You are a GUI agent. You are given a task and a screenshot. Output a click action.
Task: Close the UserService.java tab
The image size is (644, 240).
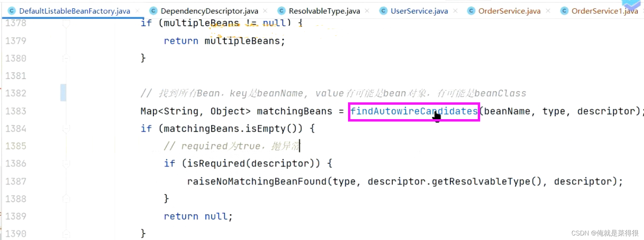(455, 11)
